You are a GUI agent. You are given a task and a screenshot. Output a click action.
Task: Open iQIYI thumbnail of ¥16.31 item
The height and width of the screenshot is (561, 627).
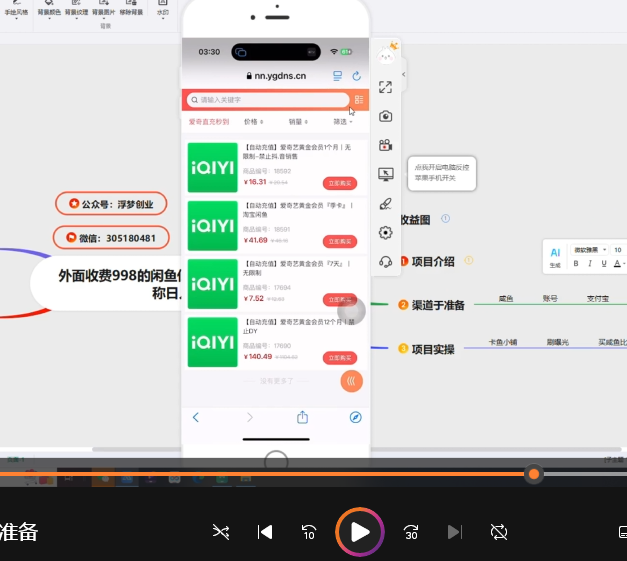click(x=213, y=168)
